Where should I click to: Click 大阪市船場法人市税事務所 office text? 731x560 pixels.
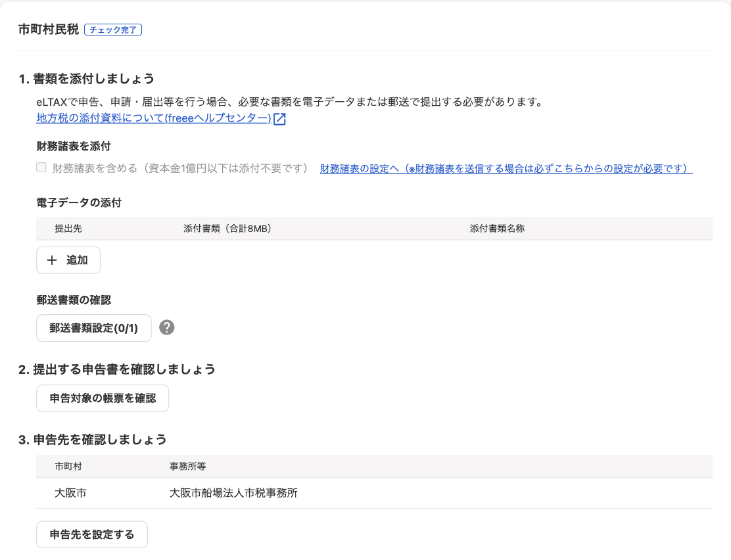tap(233, 493)
